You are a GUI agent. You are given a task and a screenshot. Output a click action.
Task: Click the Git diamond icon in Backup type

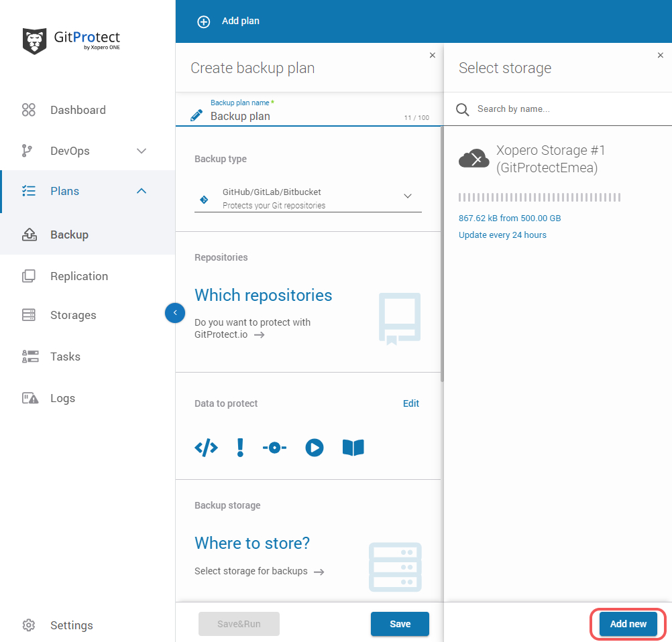click(204, 199)
